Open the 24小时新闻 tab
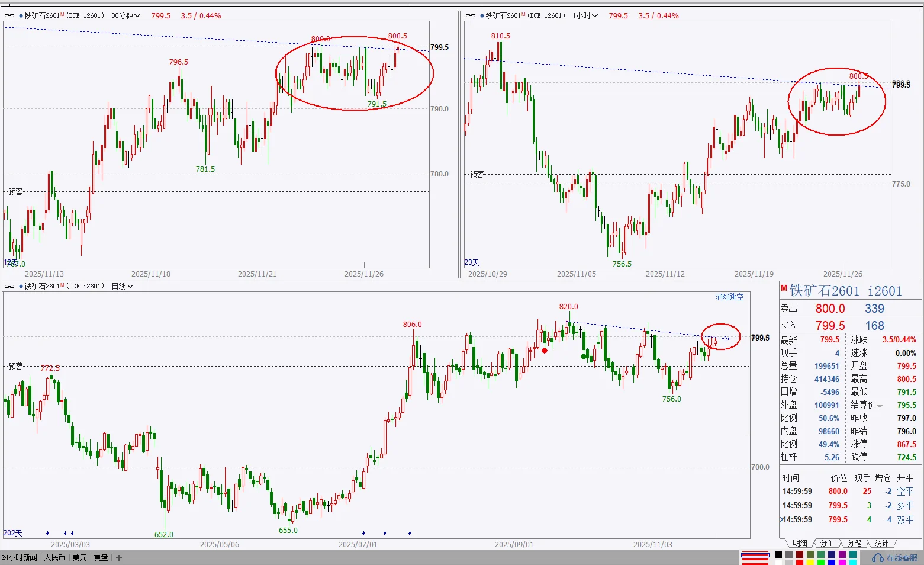 click(x=20, y=558)
